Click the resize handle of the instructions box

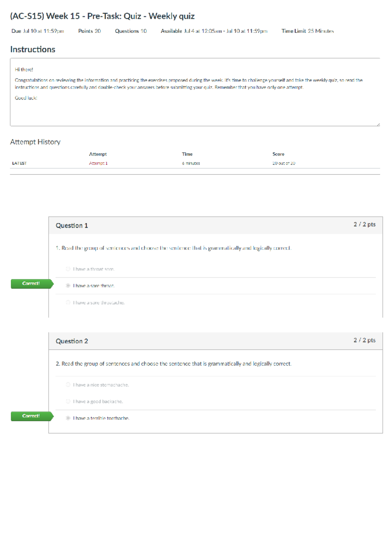click(x=378, y=124)
